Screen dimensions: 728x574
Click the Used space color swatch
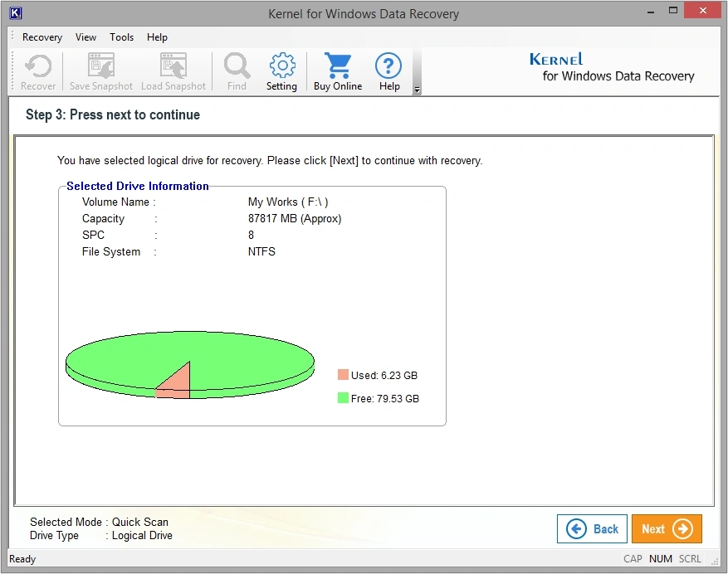(343, 374)
